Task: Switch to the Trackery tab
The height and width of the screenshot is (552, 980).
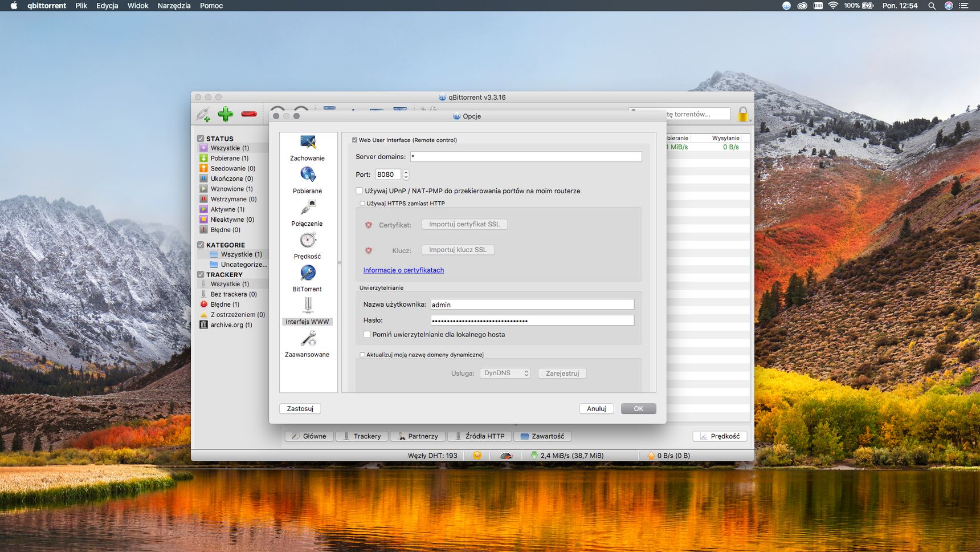Action: [x=362, y=436]
